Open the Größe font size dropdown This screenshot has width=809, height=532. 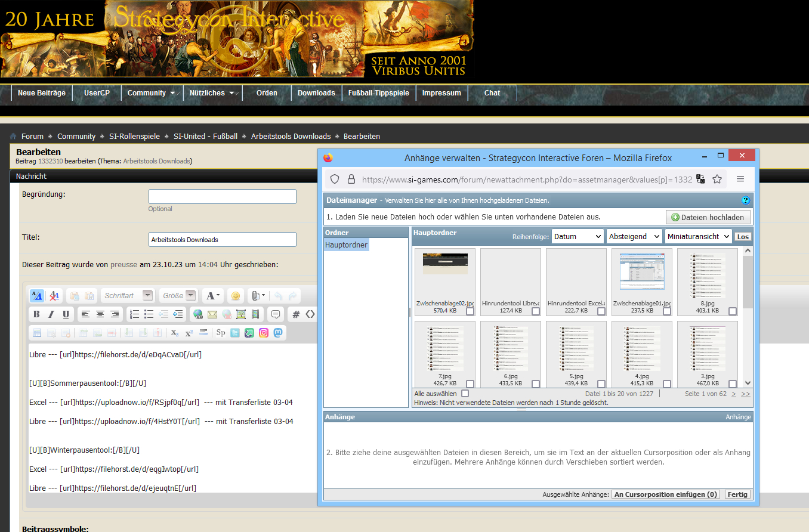click(x=178, y=296)
